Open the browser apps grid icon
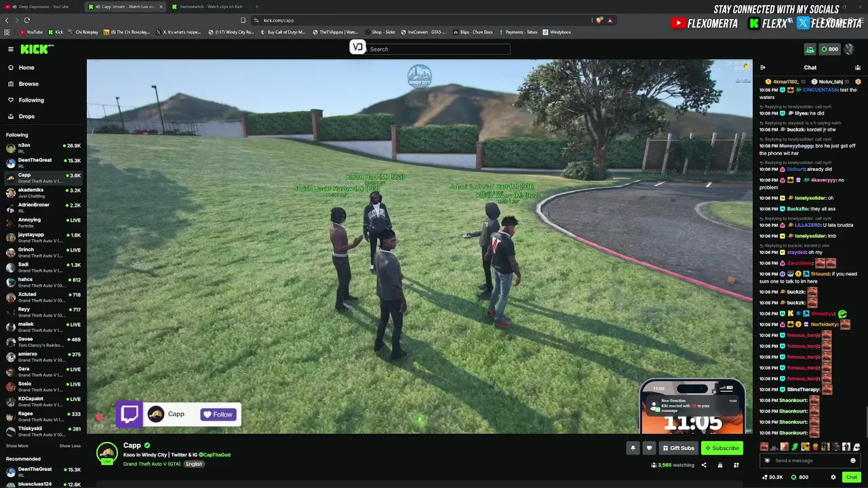 click(7, 32)
